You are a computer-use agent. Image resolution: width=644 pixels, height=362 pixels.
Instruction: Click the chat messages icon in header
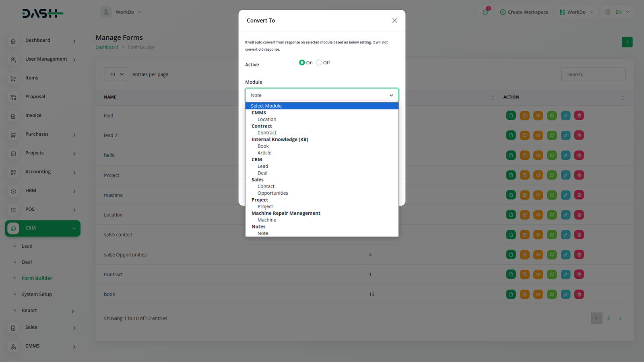(485, 12)
